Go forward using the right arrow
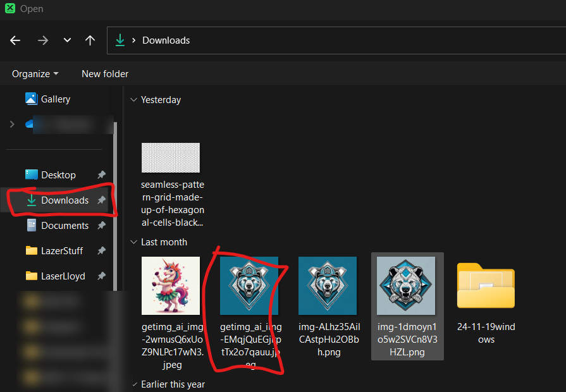Image resolution: width=566 pixels, height=392 pixels. point(42,40)
